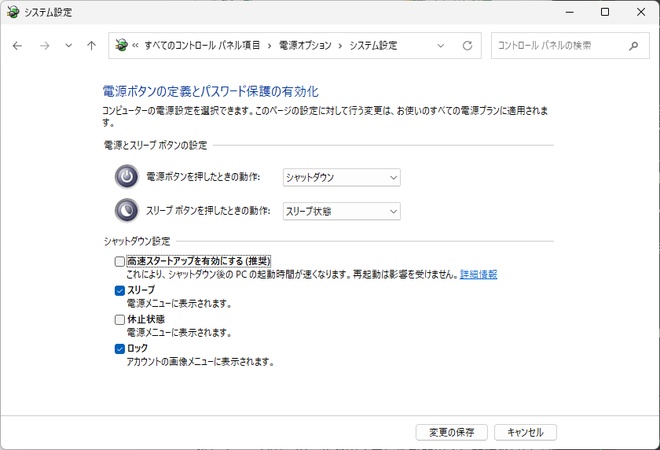
Task: Click the スリープ ボタンを押したときの動作 label
Action: [x=208, y=210]
